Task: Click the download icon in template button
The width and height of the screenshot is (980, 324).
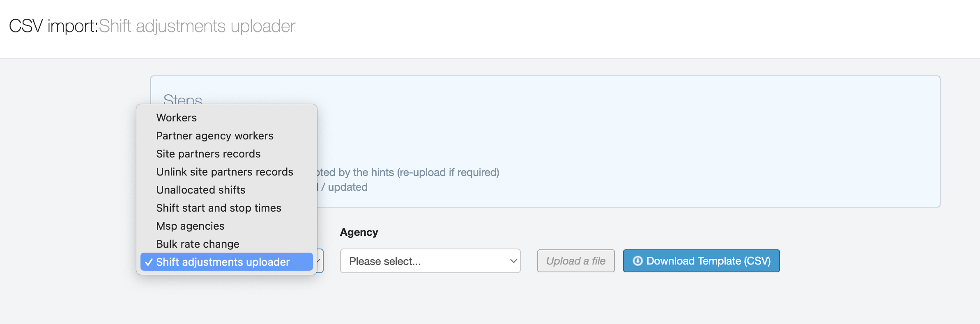Action: 637,261
